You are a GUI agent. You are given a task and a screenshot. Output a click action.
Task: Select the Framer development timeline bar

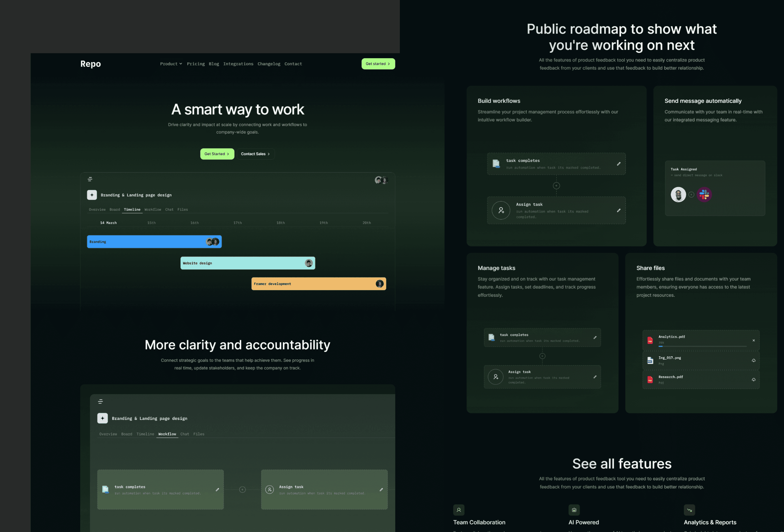click(x=318, y=284)
